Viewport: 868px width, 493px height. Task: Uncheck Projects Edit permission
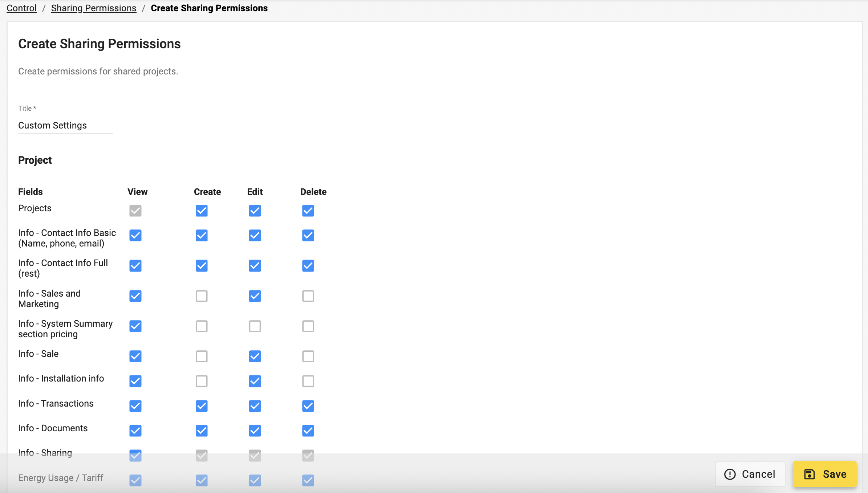pos(255,211)
